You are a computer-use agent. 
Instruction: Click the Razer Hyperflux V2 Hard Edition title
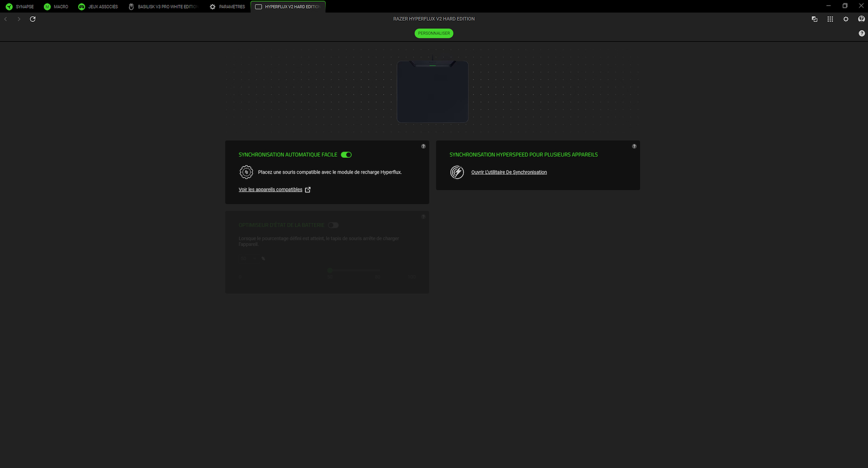coord(434,19)
